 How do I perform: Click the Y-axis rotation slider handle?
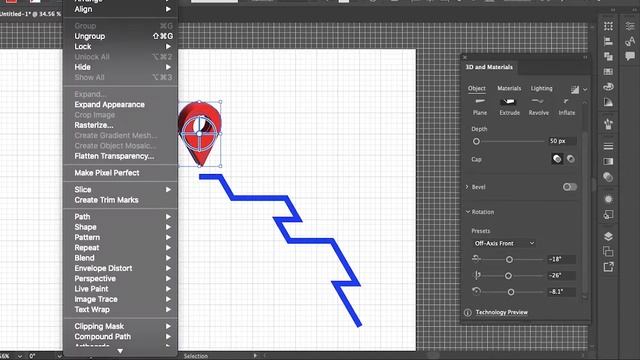[508, 276]
